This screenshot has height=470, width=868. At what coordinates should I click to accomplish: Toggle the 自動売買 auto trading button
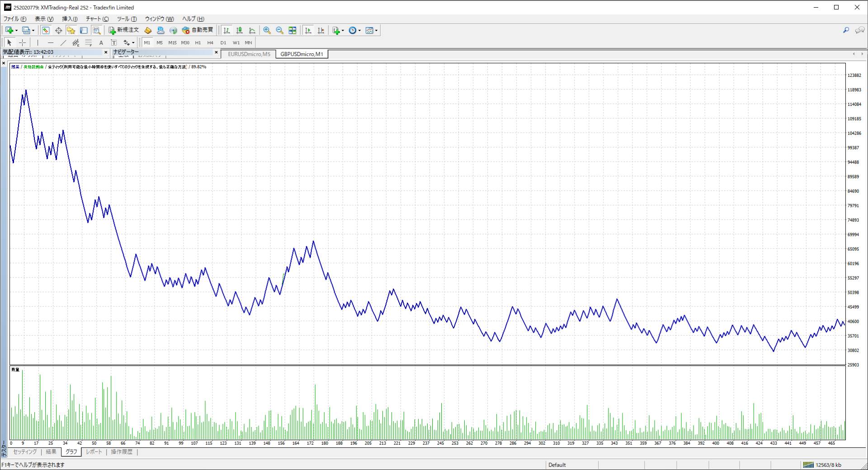tap(197, 30)
